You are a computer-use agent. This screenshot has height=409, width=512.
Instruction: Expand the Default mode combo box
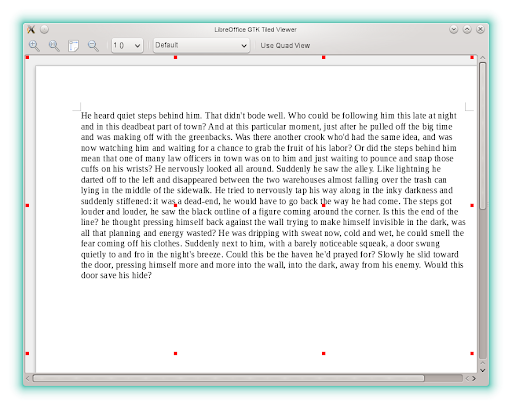[x=201, y=45]
